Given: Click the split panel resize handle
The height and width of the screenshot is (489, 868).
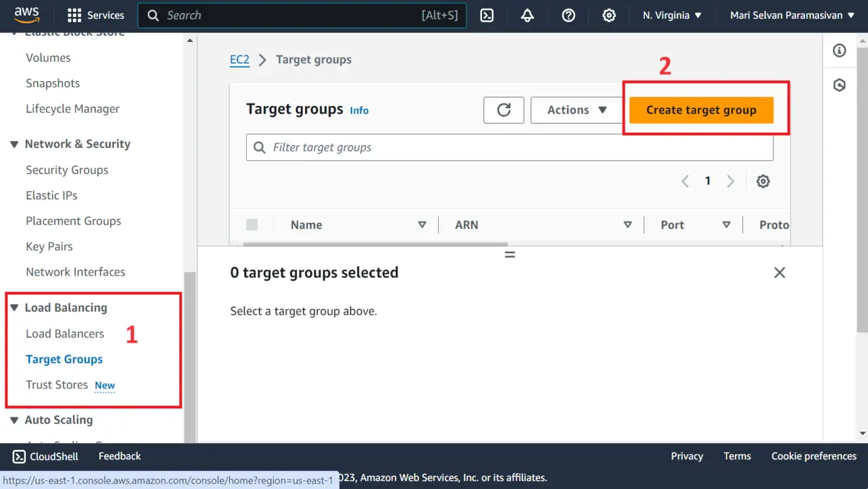Looking at the screenshot, I should pos(510,255).
